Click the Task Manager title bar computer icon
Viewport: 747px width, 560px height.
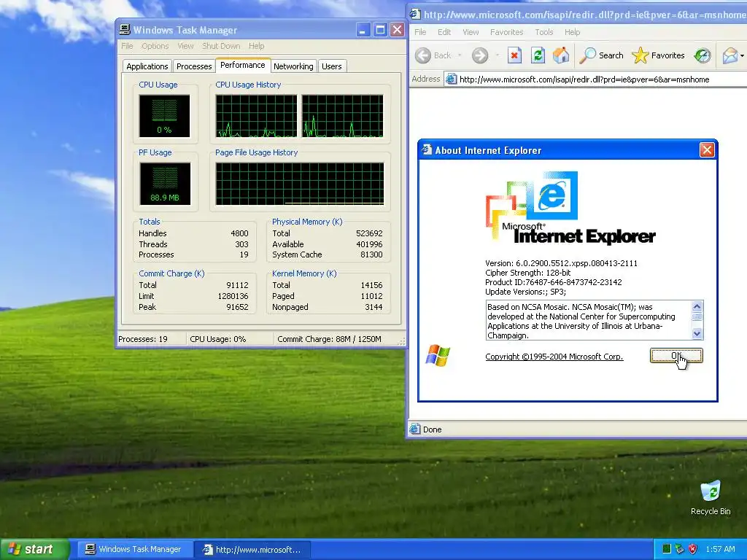pos(125,29)
